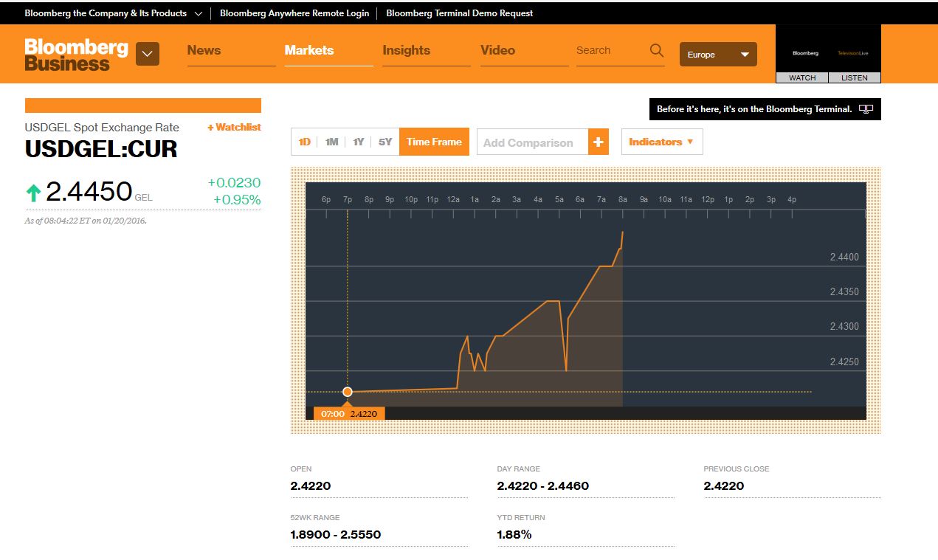The height and width of the screenshot is (560, 938).
Task: Click the orange chart marker at 07:00
Action: point(348,392)
